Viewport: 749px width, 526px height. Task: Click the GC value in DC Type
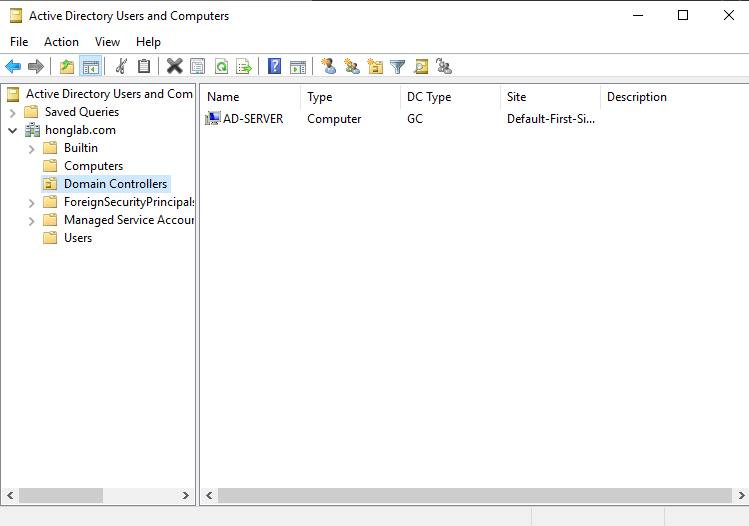click(x=415, y=119)
